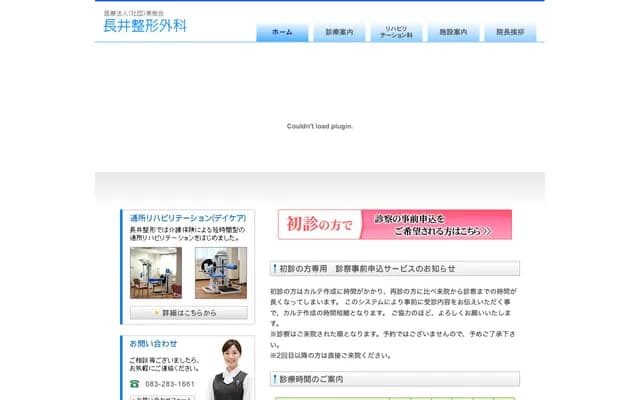
Task: Click the 初診の方で pink banner
Action: 395,224
